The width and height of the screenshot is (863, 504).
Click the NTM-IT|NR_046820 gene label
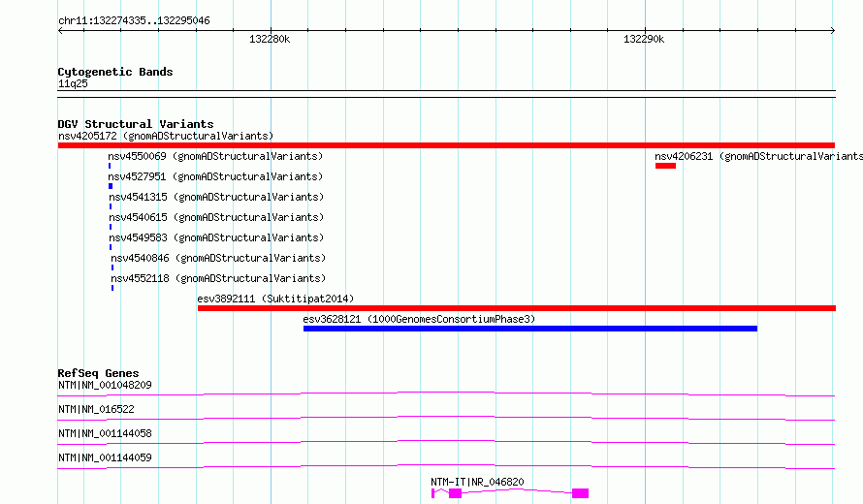click(477, 482)
